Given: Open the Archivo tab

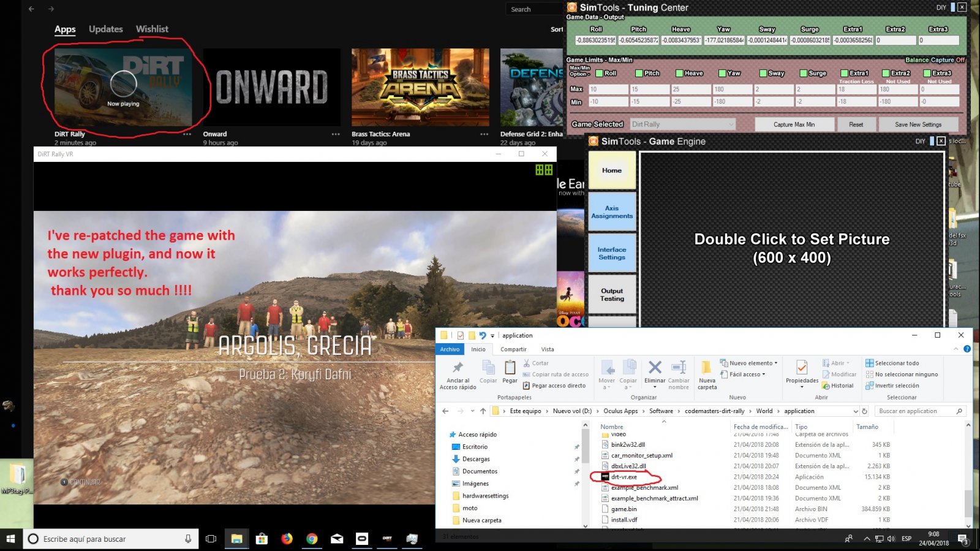Looking at the screenshot, I should (450, 349).
